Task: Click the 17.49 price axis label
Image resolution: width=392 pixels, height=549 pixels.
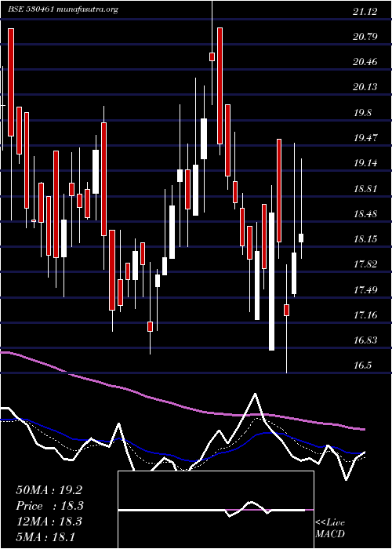Action: 365,290
